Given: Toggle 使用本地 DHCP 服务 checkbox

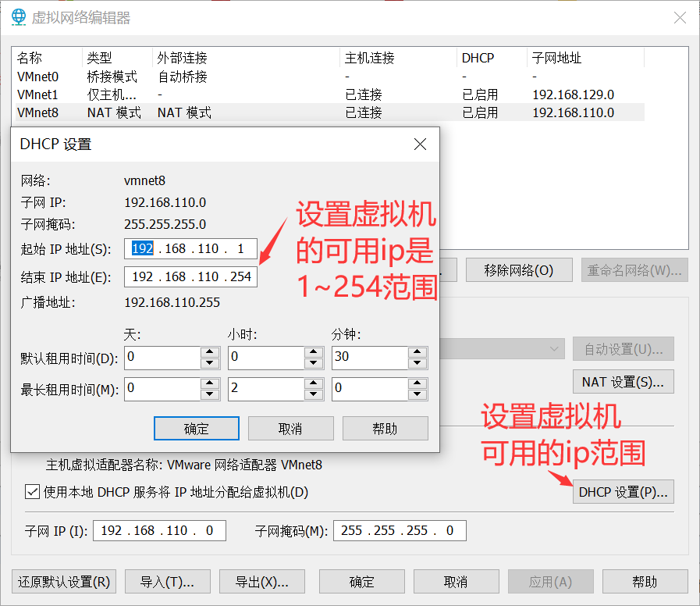Looking at the screenshot, I should pyautogui.click(x=32, y=492).
